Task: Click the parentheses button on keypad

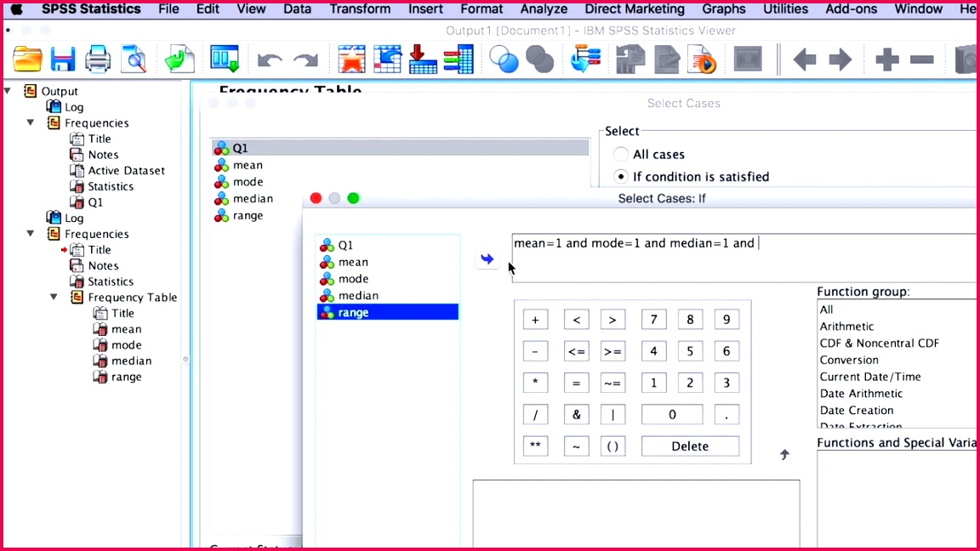Action: (612, 446)
